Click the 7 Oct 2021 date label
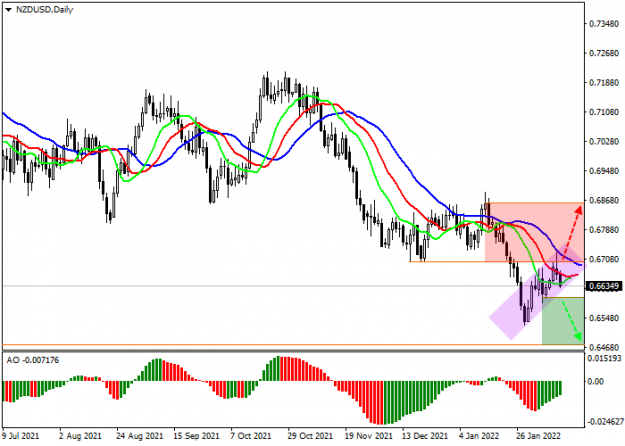Image resolution: width=625 pixels, height=446 pixels. point(251,436)
